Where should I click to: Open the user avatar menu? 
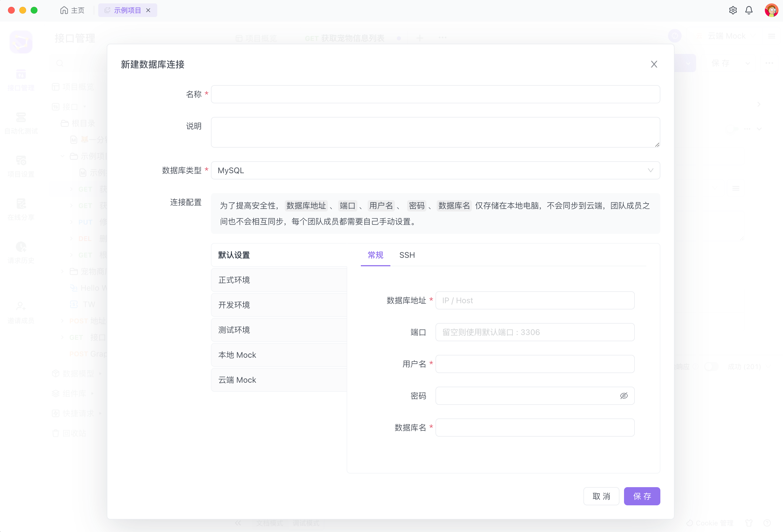point(772,10)
